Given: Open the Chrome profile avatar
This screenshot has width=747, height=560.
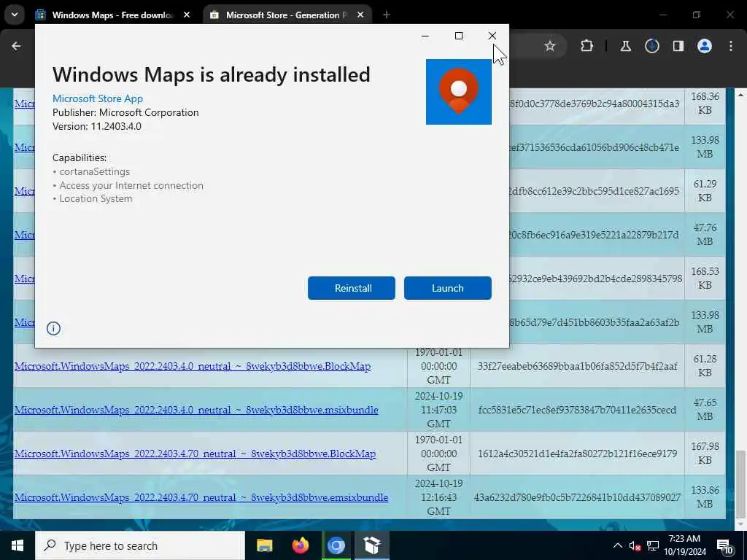Looking at the screenshot, I should click(705, 46).
